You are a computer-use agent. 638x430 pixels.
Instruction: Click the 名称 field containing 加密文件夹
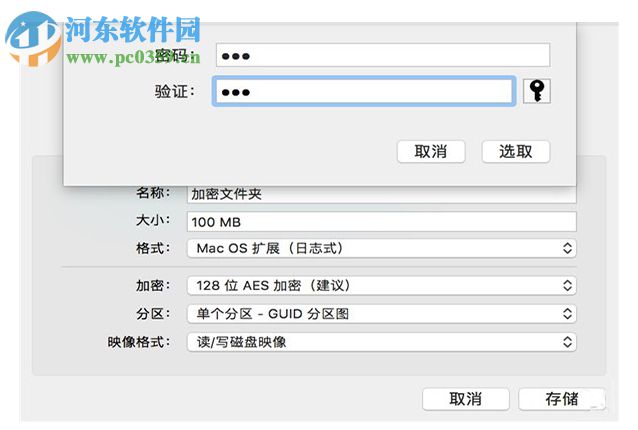382,195
